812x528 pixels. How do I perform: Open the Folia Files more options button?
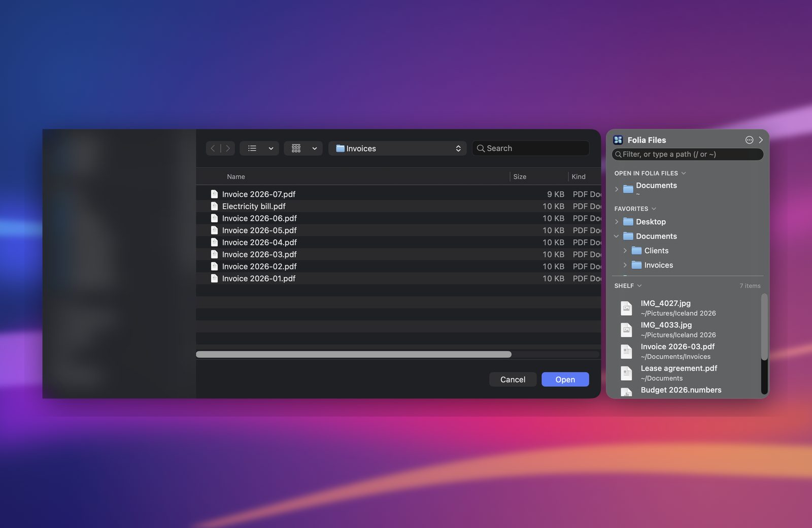point(749,140)
